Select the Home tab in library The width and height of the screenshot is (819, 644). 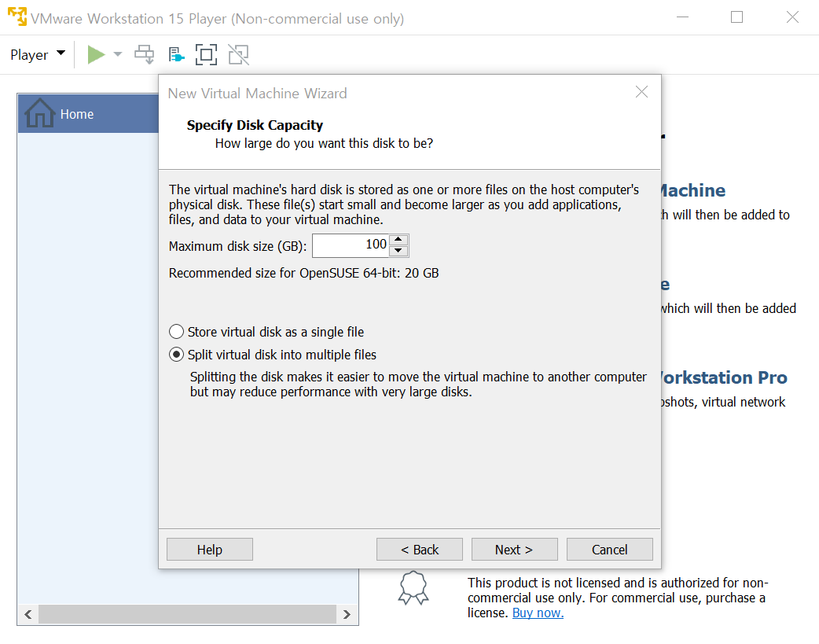click(88, 114)
